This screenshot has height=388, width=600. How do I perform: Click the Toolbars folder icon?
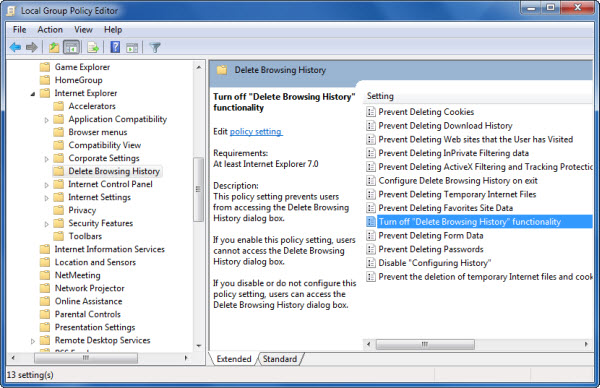[x=59, y=236]
